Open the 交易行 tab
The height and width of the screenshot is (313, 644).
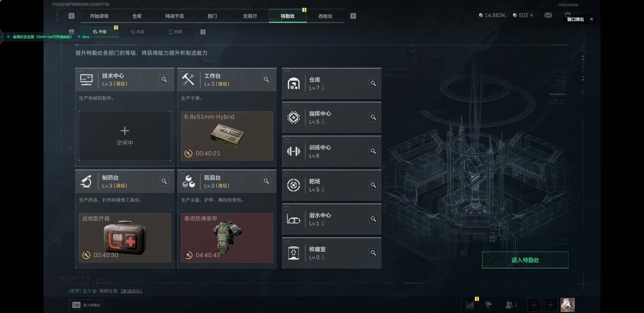[x=250, y=16]
